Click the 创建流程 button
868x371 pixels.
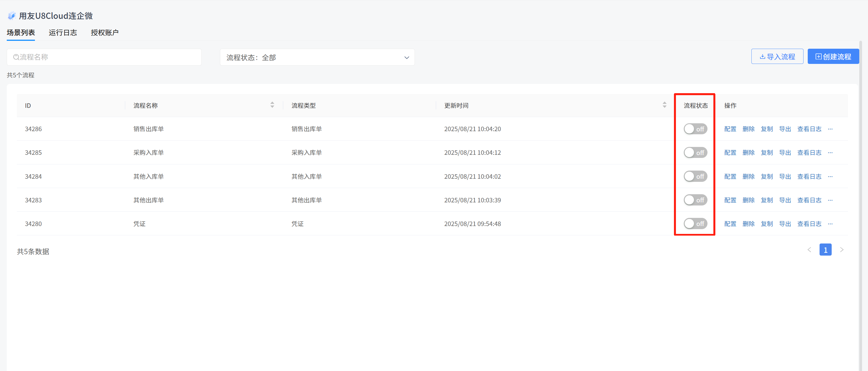click(833, 57)
